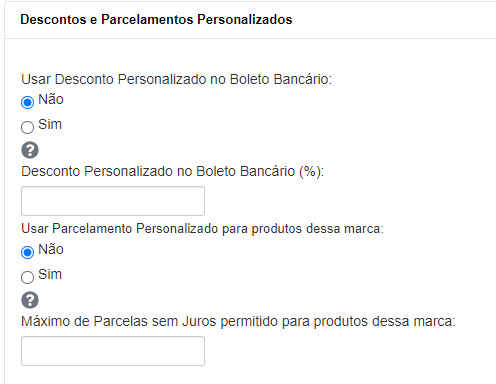Click the Descontos e Parcelamentos Personalizados heading

click(x=156, y=19)
